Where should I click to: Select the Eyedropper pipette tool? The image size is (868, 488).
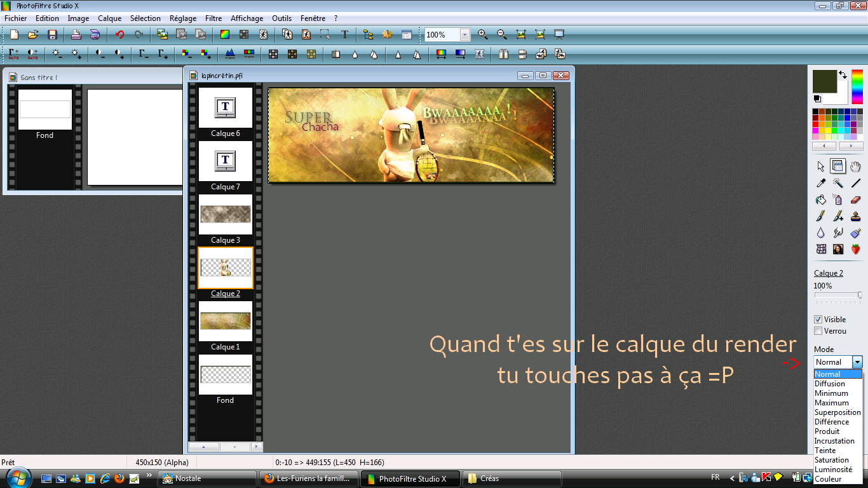(x=820, y=183)
